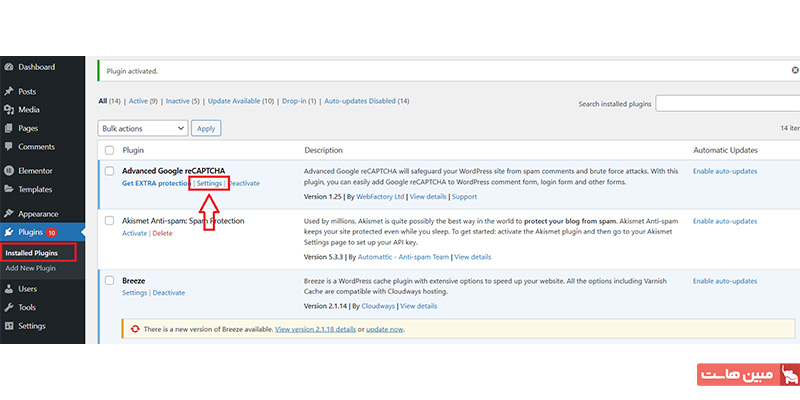The height and width of the screenshot is (400, 800).
Task: Click View version 2.1.18 details link
Action: tap(315, 329)
